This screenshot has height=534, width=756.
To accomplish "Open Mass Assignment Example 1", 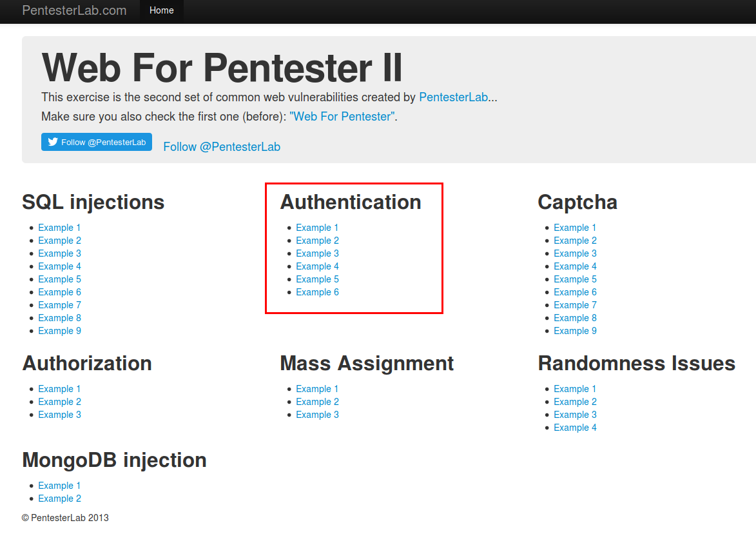I will tap(317, 388).
